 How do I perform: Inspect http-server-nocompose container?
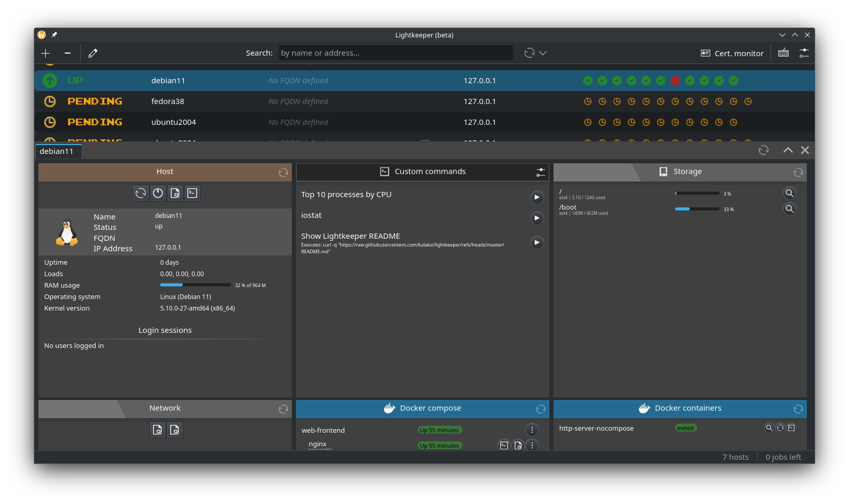click(769, 428)
